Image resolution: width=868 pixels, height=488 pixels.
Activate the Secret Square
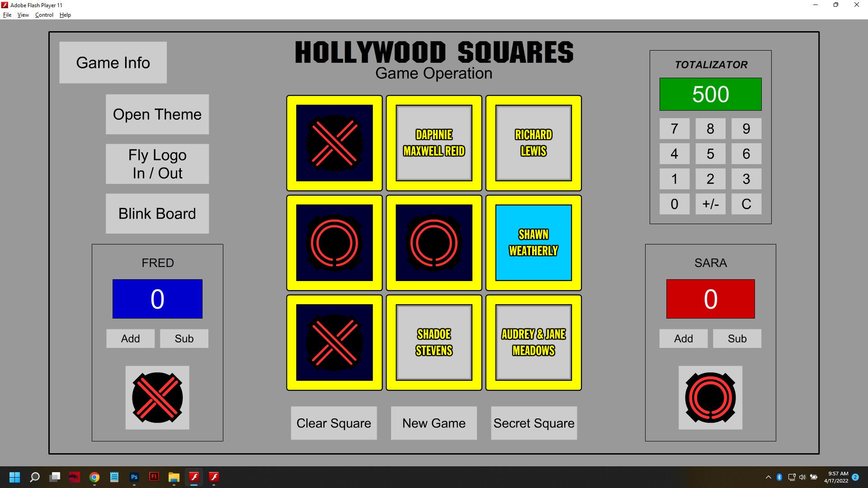click(534, 423)
